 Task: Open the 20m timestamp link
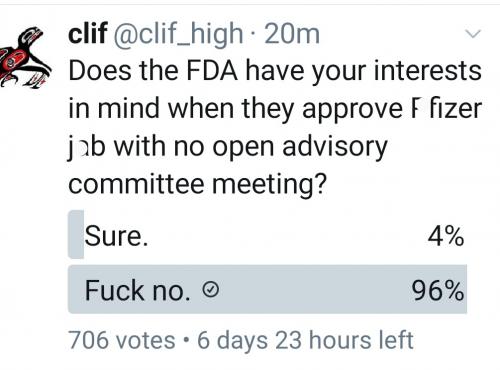(292, 34)
